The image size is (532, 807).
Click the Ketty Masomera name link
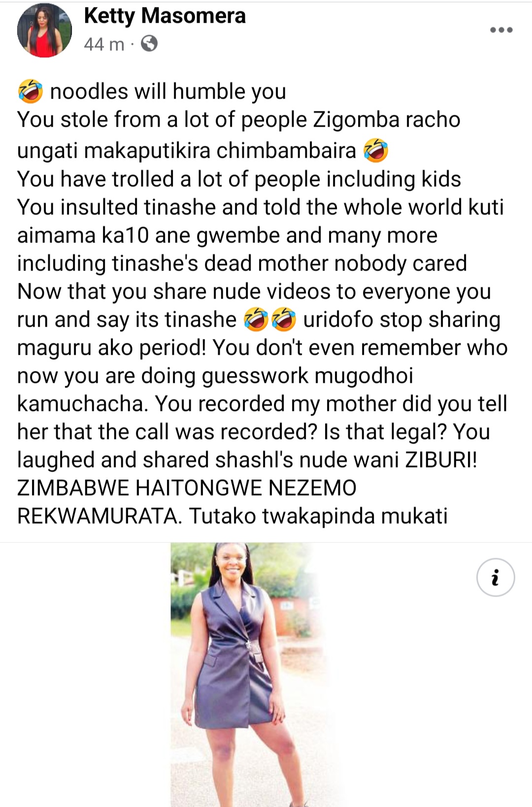pyautogui.click(x=165, y=16)
